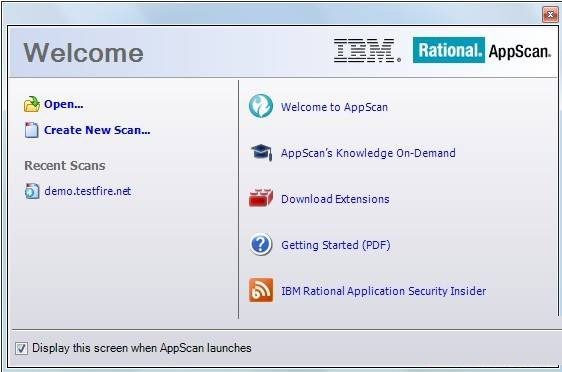
Task: Click the red brick Extensions icon
Action: pyautogui.click(x=261, y=198)
